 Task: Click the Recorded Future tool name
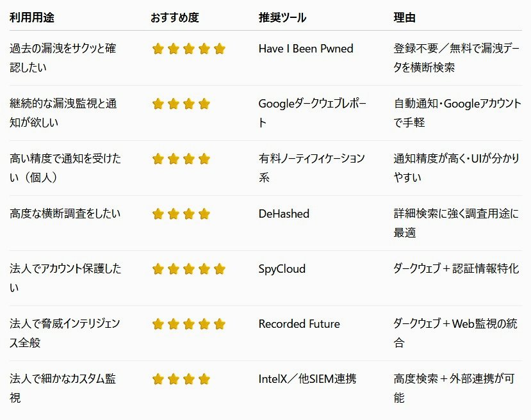(x=299, y=324)
